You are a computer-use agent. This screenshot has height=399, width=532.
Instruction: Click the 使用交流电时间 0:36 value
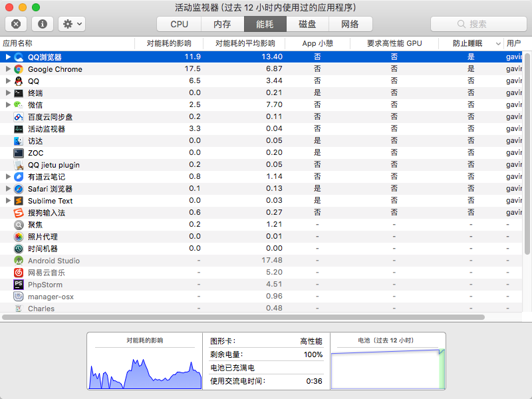pyautogui.click(x=314, y=381)
